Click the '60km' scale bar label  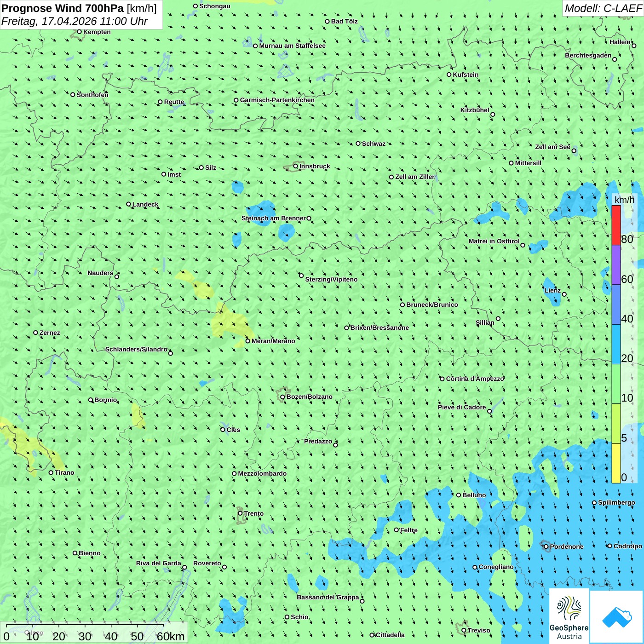[x=171, y=636]
